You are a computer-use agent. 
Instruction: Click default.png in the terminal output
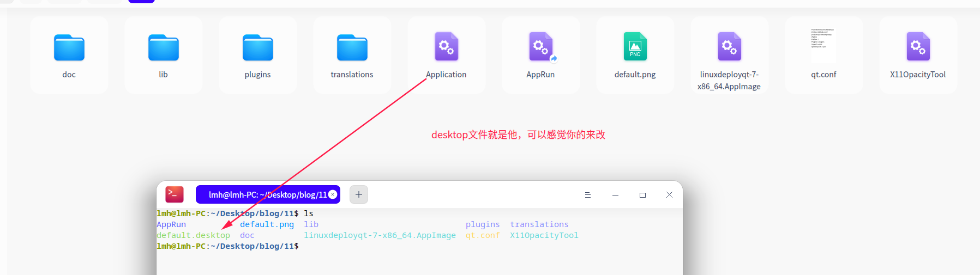click(x=267, y=224)
